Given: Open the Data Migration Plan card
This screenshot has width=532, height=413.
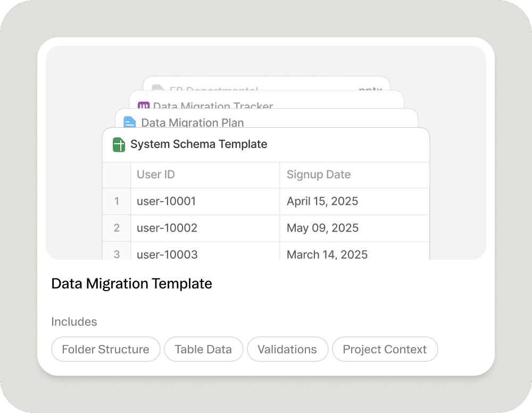Looking at the screenshot, I should click(x=193, y=122).
